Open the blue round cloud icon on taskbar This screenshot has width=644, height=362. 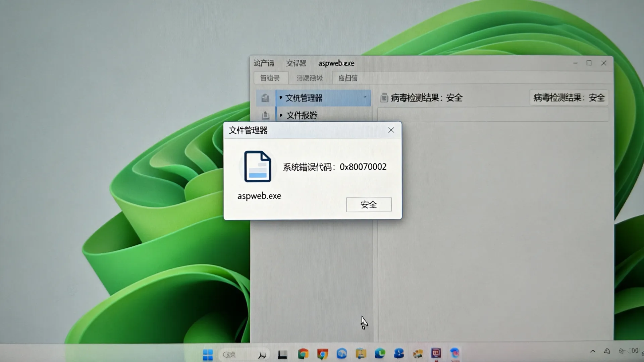(x=341, y=354)
